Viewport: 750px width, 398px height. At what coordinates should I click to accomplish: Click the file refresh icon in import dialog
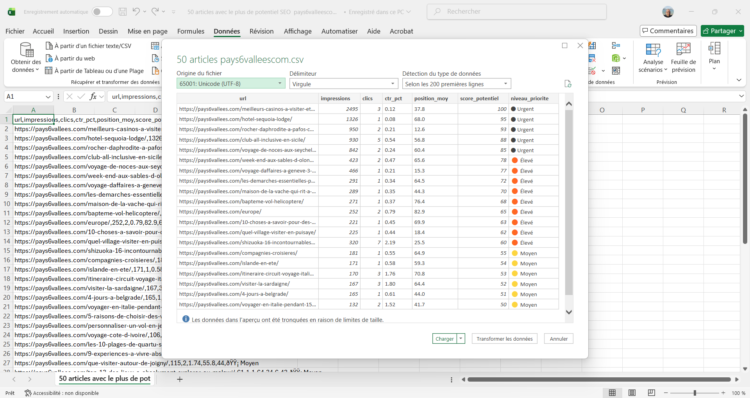point(568,84)
